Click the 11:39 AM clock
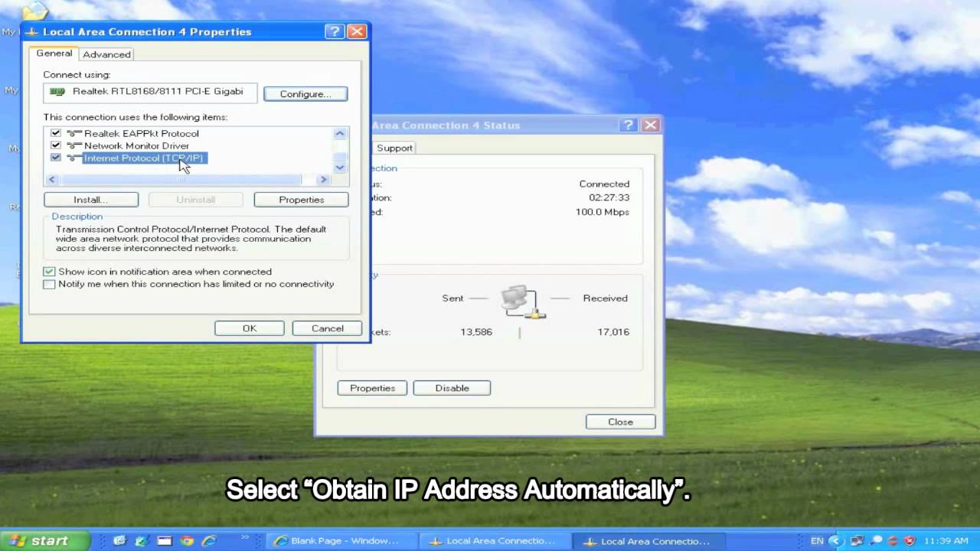 (946, 540)
